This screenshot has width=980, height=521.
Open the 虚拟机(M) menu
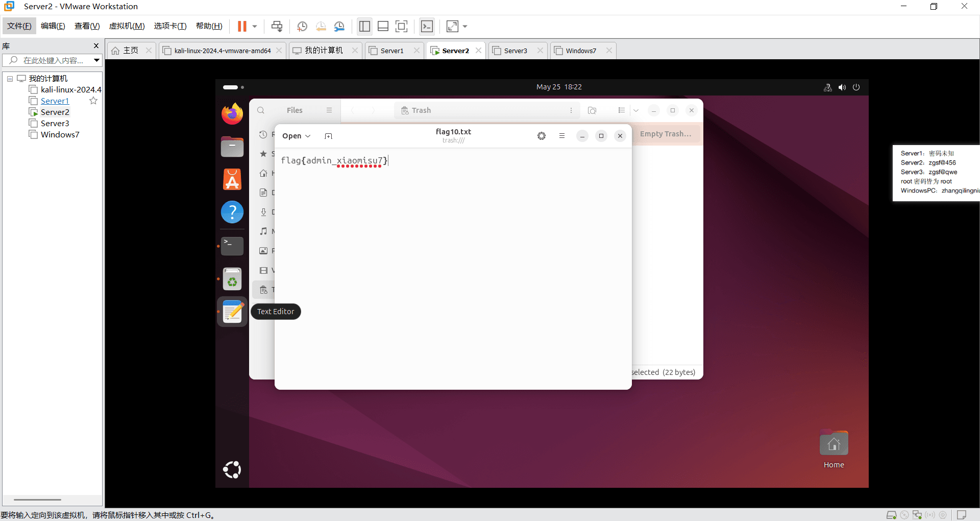click(x=127, y=26)
